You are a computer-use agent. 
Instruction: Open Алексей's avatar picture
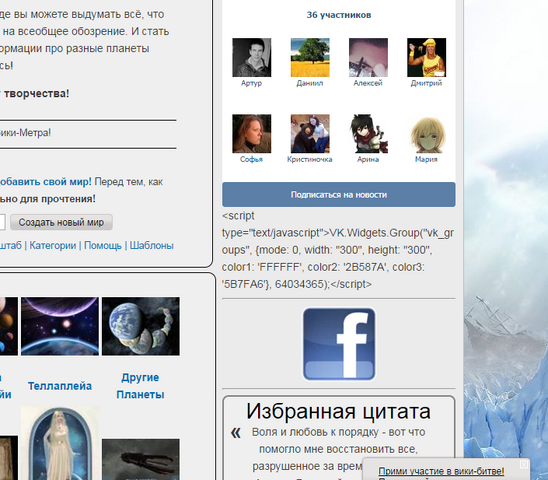[x=368, y=57]
